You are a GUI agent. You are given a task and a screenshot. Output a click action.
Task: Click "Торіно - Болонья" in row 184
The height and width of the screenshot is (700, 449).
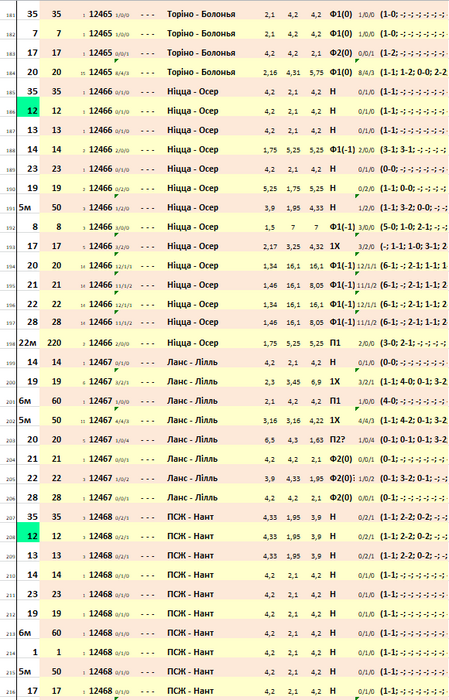point(201,72)
